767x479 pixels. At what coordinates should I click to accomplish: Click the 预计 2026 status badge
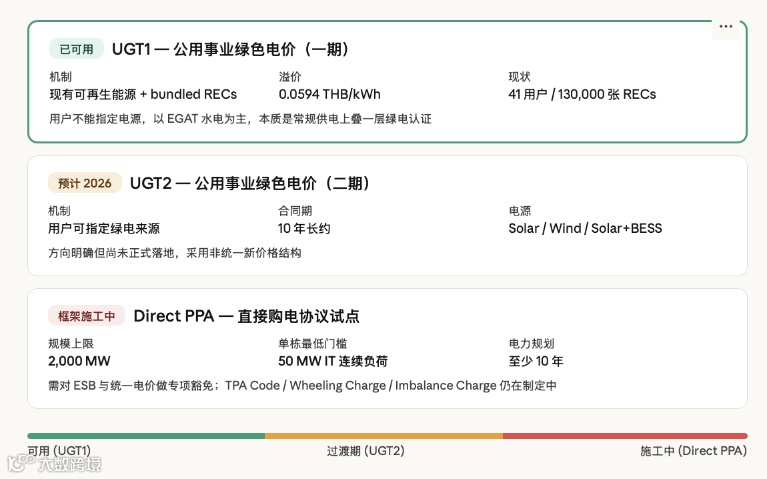coord(84,183)
